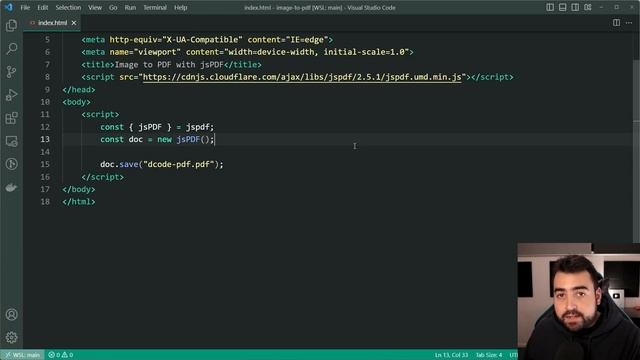640x360 pixels.
Task: Open the View menu
Action: (x=95, y=7)
